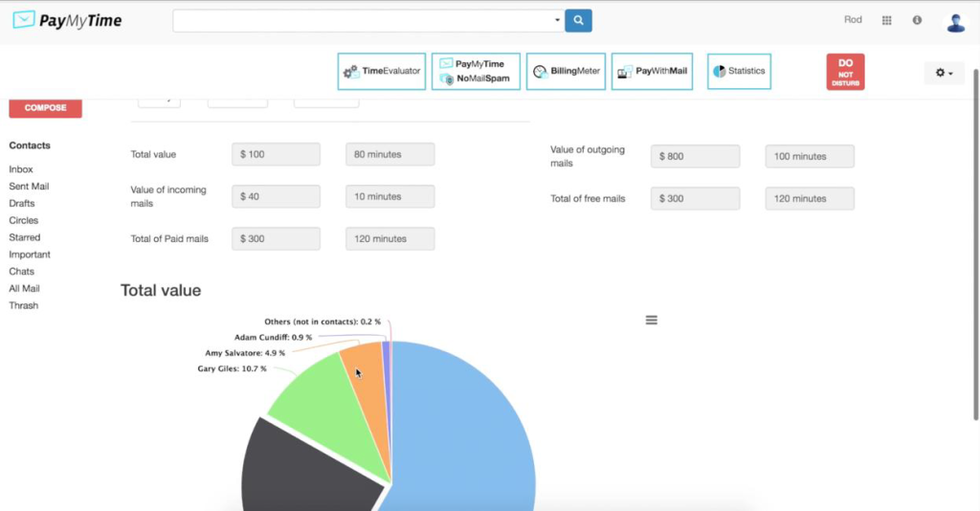The height and width of the screenshot is (511, 980).
Task: Click the Total value 80 minutes field
Action: coord(390,154)
